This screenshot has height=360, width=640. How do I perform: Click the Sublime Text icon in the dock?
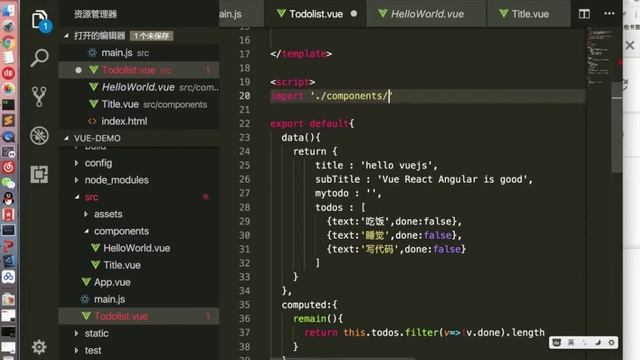click(x=8, y=120)
